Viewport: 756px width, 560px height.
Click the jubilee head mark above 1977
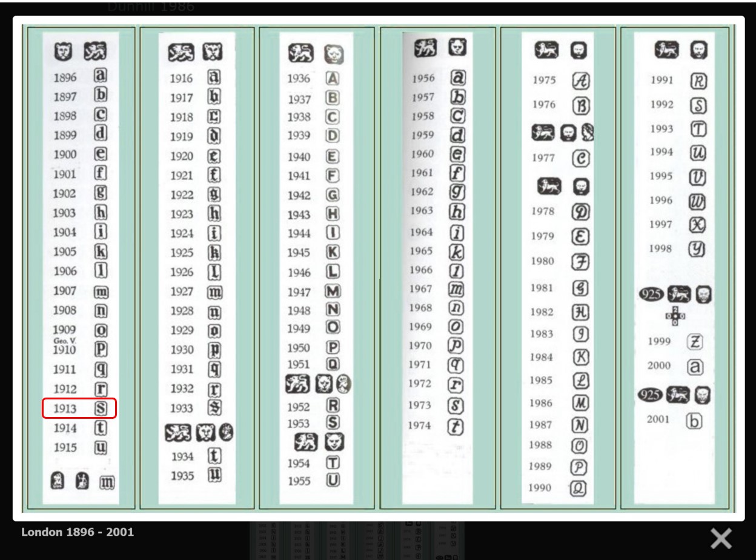tap(586, 133)
